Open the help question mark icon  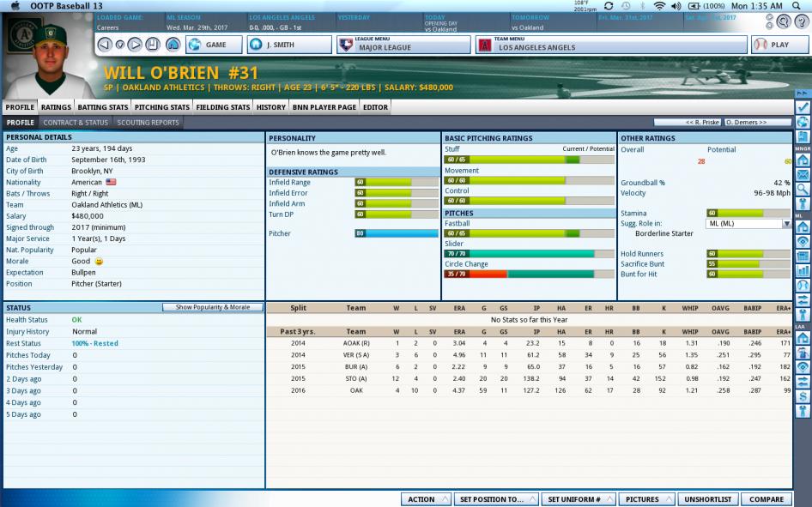(x=803, y=21)
